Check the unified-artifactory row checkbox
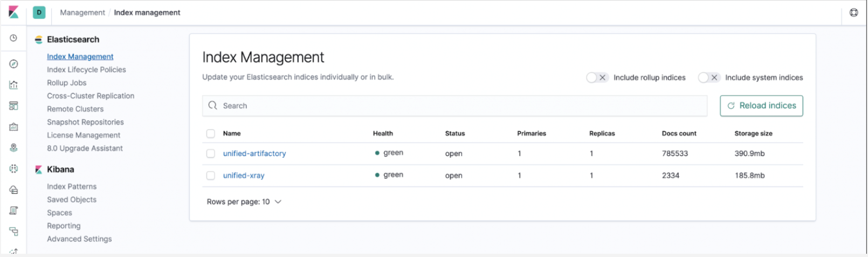868x257 pixels. click(211, 154)
